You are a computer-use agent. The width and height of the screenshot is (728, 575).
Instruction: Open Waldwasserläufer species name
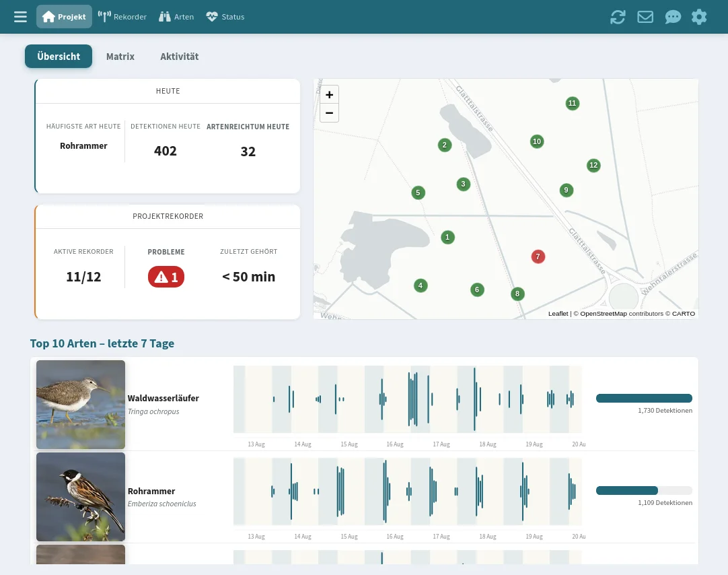click(163, 398)
